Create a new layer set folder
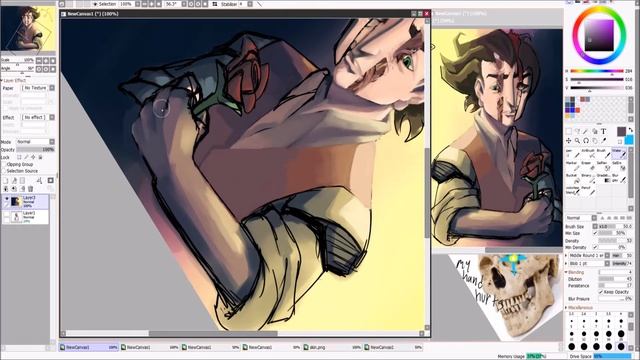 point(22,180)
